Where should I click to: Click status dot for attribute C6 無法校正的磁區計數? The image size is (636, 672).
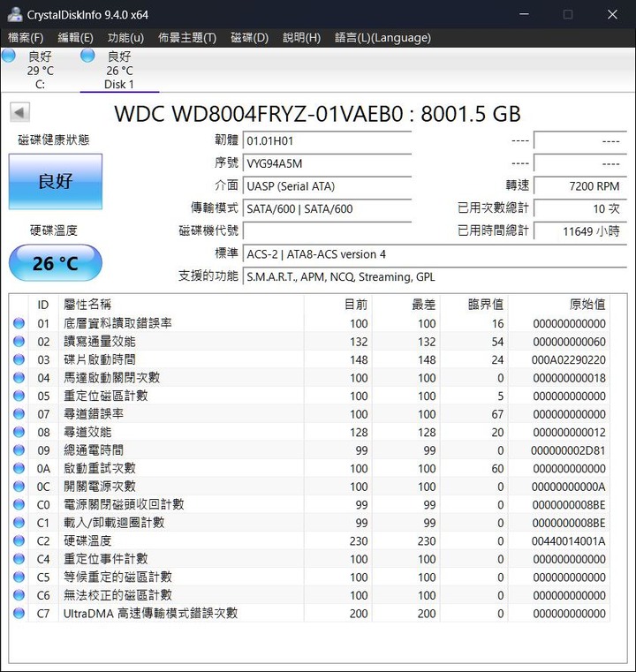[19, 595]
